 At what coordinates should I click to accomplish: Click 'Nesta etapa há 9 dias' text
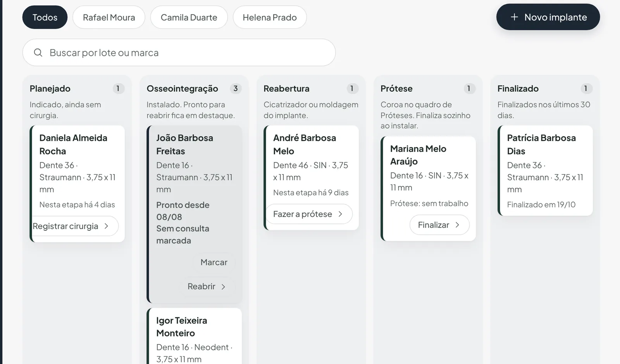[311, 192]
